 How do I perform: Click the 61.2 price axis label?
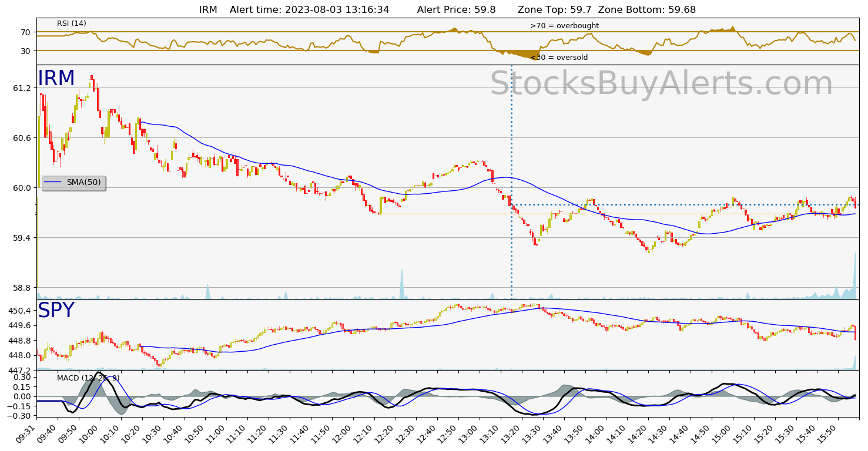click(x=22, y=88)
